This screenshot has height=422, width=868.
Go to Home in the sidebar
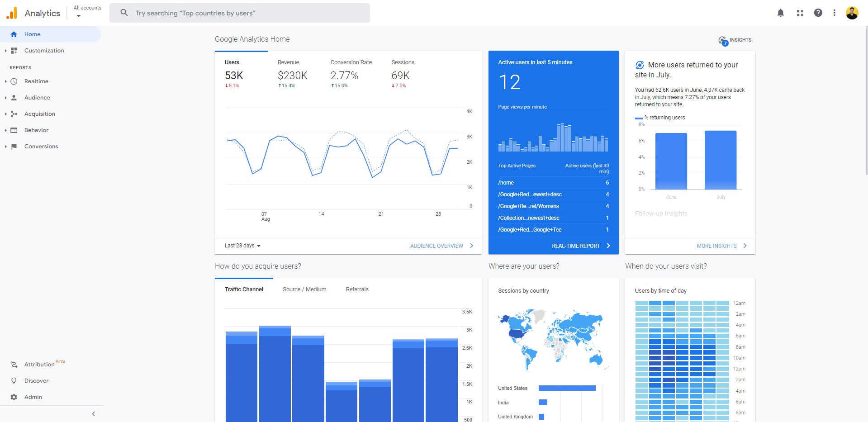point(50,34)
